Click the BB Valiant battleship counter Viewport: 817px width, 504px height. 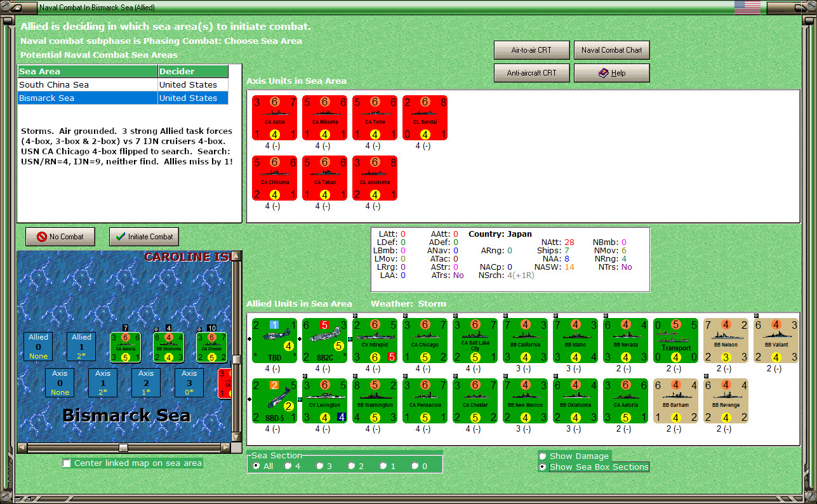click(776, 340)
